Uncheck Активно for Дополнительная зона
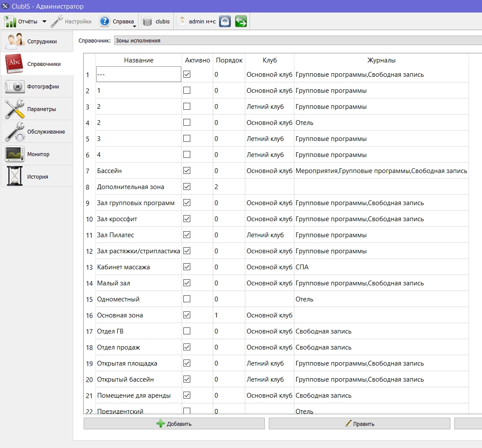This screenshot has height=448, width=482. point(186,186)
